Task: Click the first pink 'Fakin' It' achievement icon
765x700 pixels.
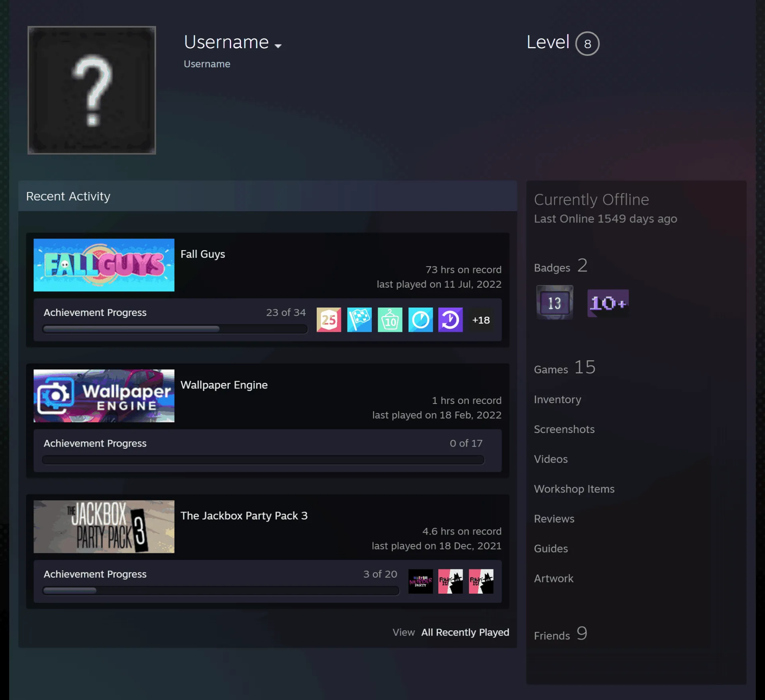Action: click(451, 581)
